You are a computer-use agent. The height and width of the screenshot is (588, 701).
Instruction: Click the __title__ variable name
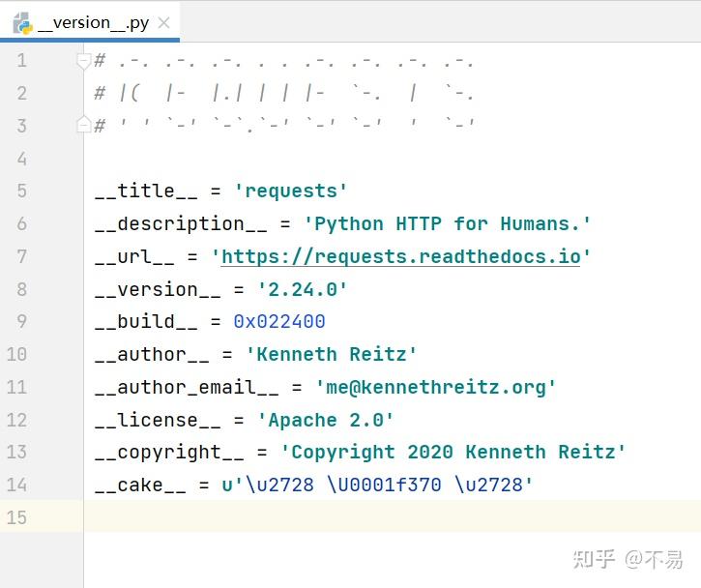146,191
